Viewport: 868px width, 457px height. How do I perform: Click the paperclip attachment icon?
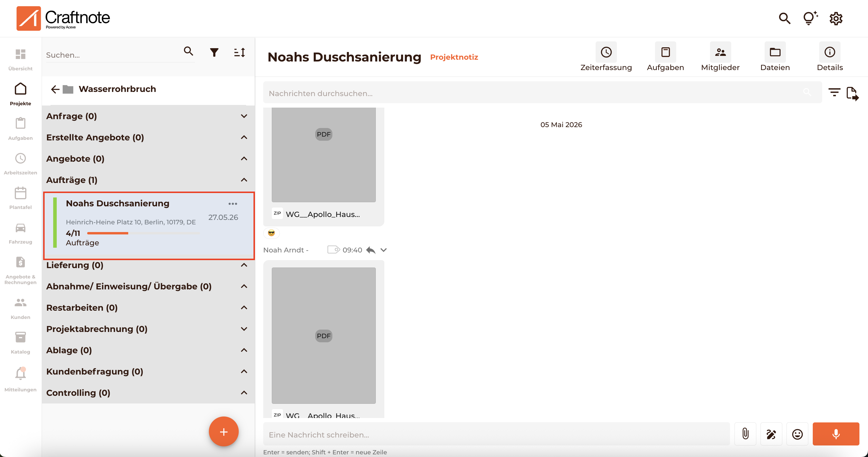click(745, 434)
